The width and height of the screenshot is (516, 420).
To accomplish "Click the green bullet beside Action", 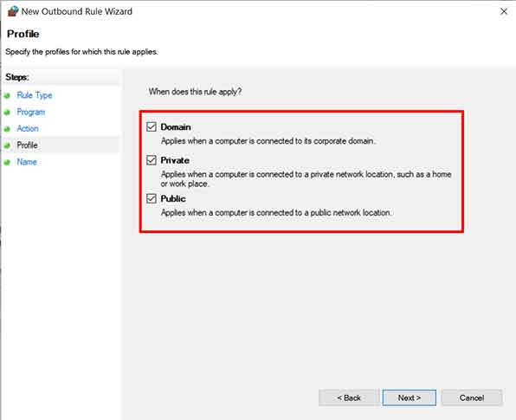I will [7, 129].
